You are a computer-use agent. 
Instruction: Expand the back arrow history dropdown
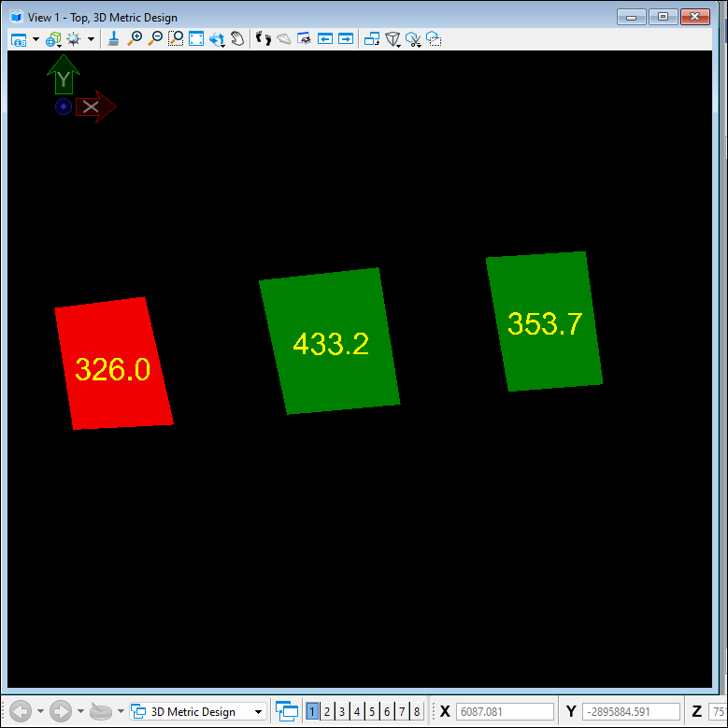[40, 711]
